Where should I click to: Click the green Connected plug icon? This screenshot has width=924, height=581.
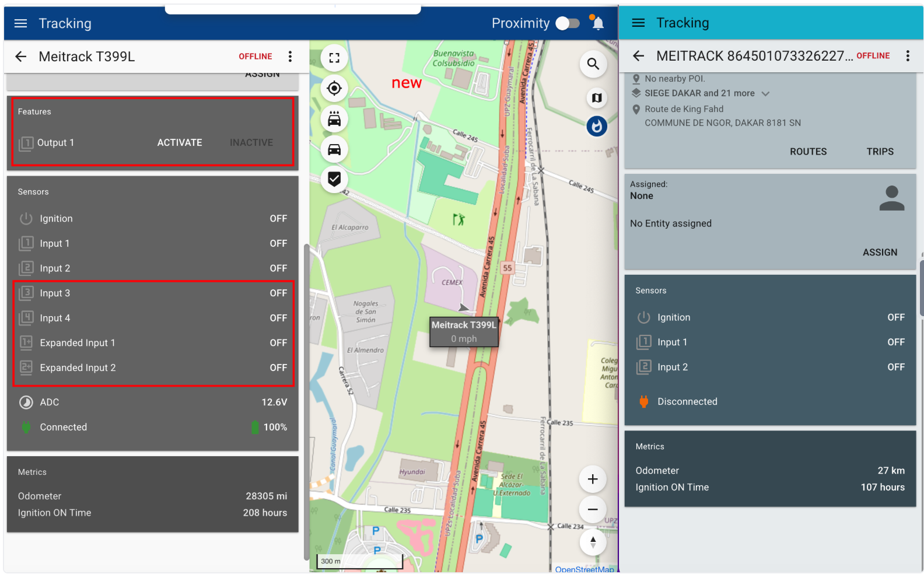pos(26,427)
